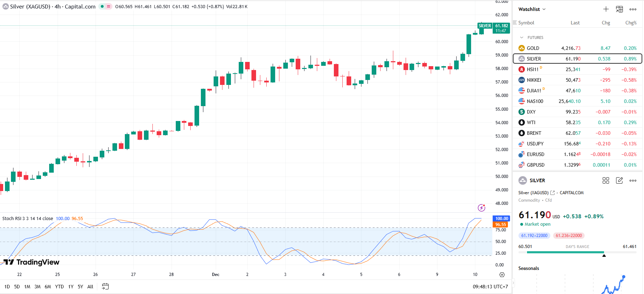Open external link icon beside Silver (XAGUSD)
This screenshot has width=644, height=294.
552,193
